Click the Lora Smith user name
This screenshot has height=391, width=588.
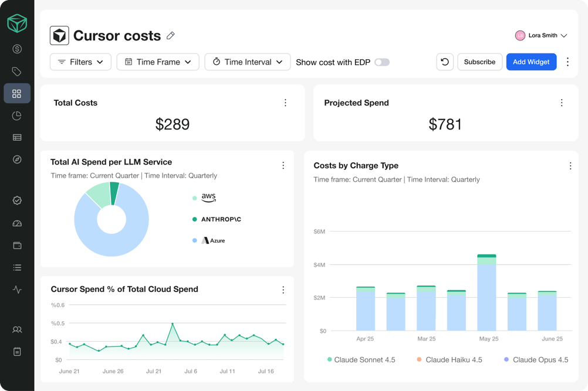(543, 36)
